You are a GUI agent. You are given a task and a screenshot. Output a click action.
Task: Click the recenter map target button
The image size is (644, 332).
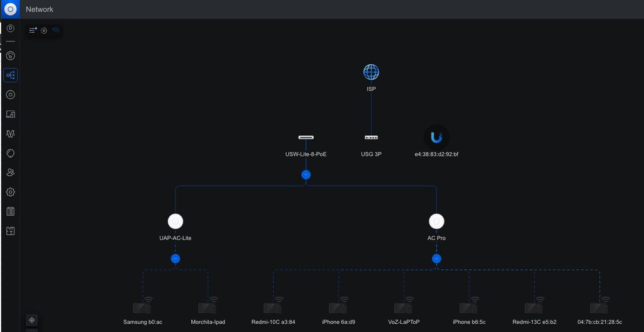click(x=32, y=320)
